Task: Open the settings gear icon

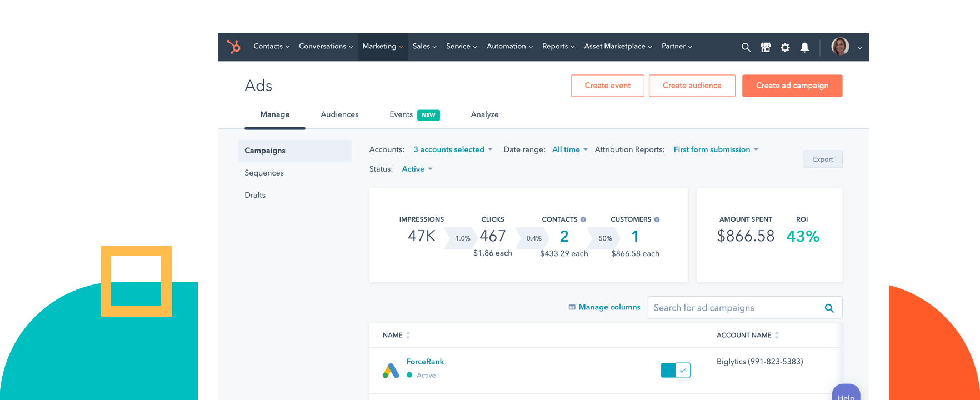Action: pos(785,47)
